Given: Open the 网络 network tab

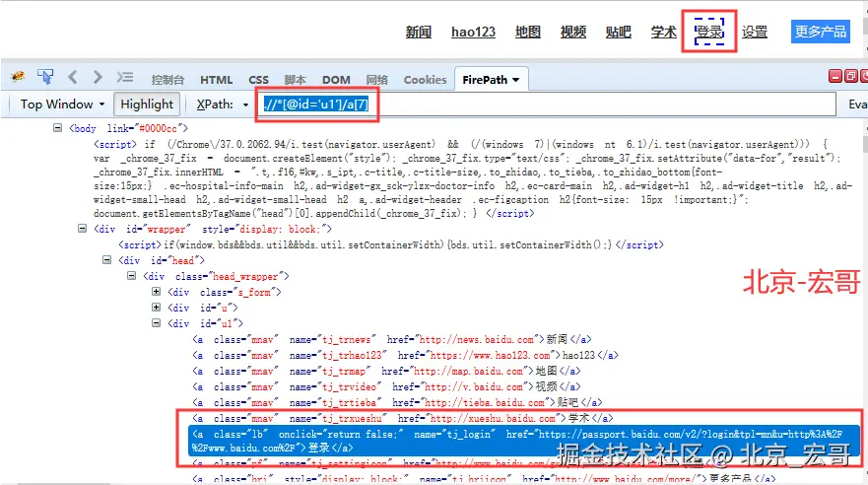Looking at the screenshot, I should (377, 80).
